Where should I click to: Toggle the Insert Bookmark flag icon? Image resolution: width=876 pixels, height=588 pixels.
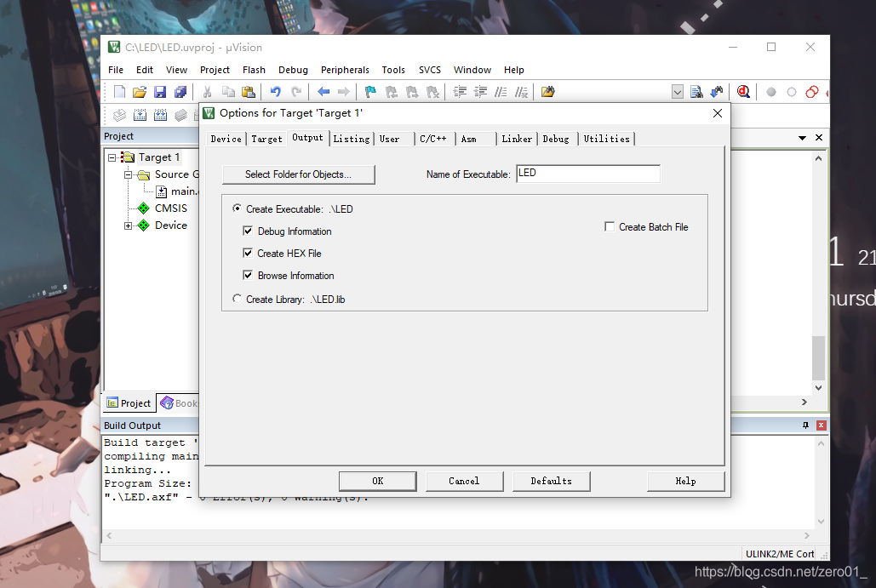[370, 92]
